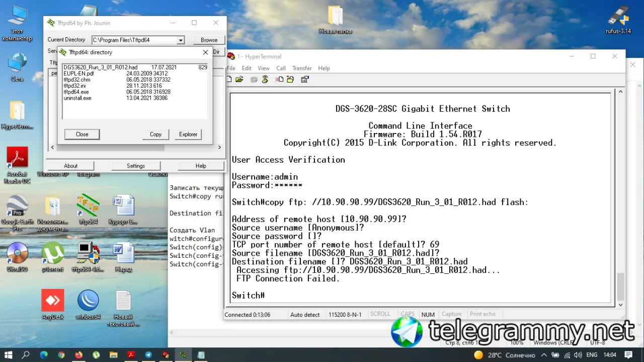Select tftpd32.ini in directory list
The width and height of the screenshot is (644, 362).
point(135,86)
